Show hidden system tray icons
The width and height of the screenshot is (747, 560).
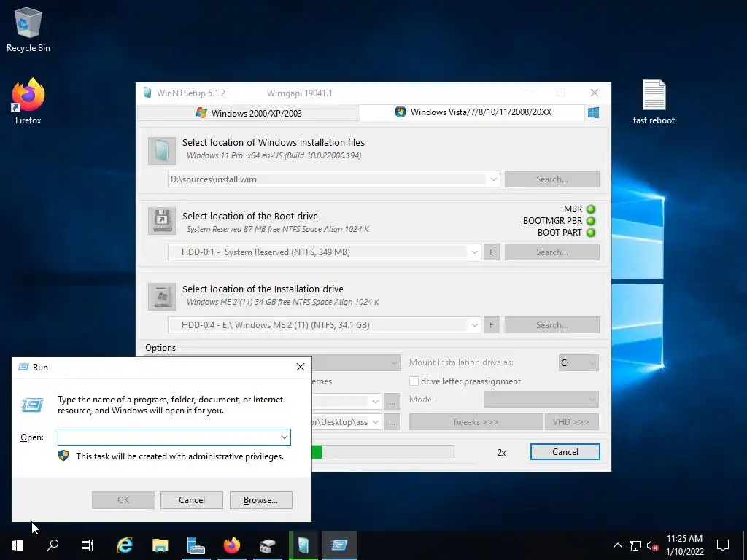pyautogui.click(x=617, y=545)
